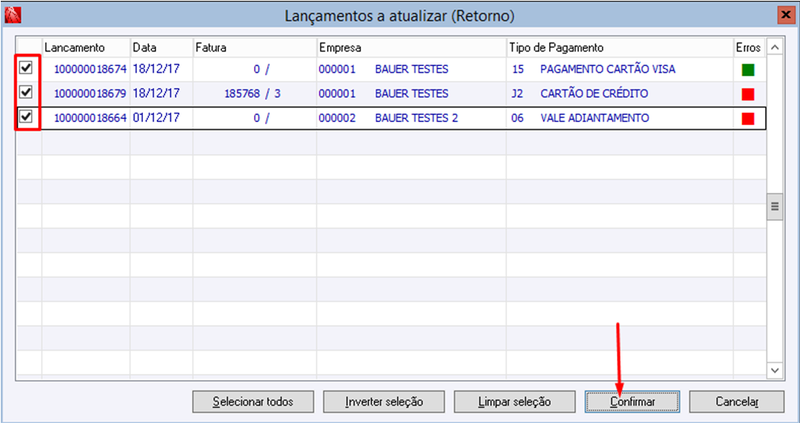The width and height of the screenshot is (800, 423).
Task: Click the scrollbar down arrow
Action: 775,369
